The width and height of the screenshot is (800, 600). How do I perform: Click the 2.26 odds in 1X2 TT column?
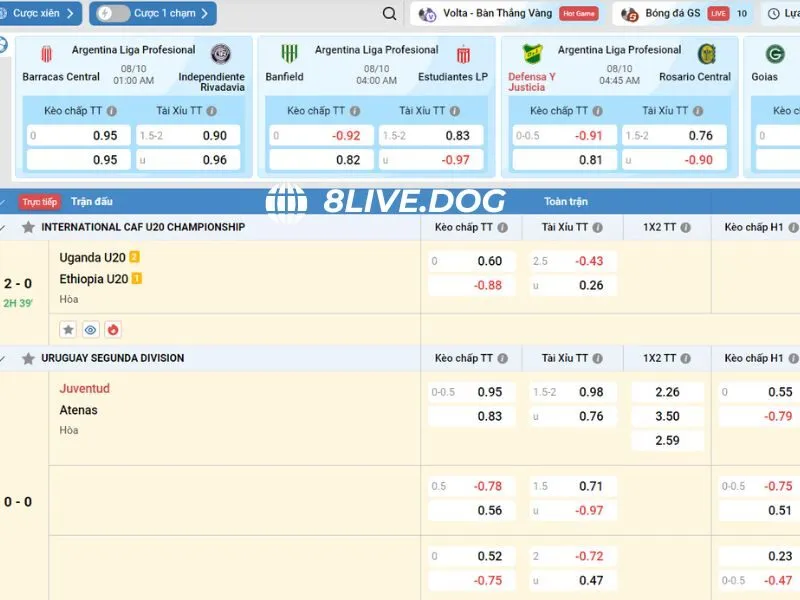[667, 392]
